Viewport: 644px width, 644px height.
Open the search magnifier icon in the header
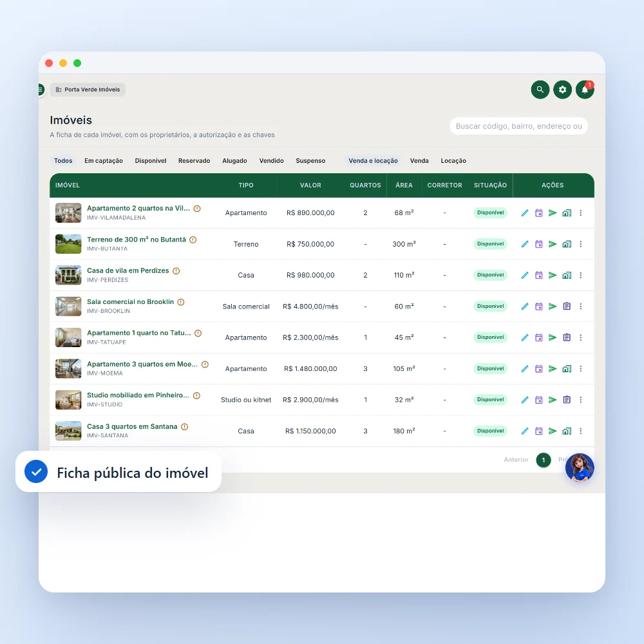540,90
